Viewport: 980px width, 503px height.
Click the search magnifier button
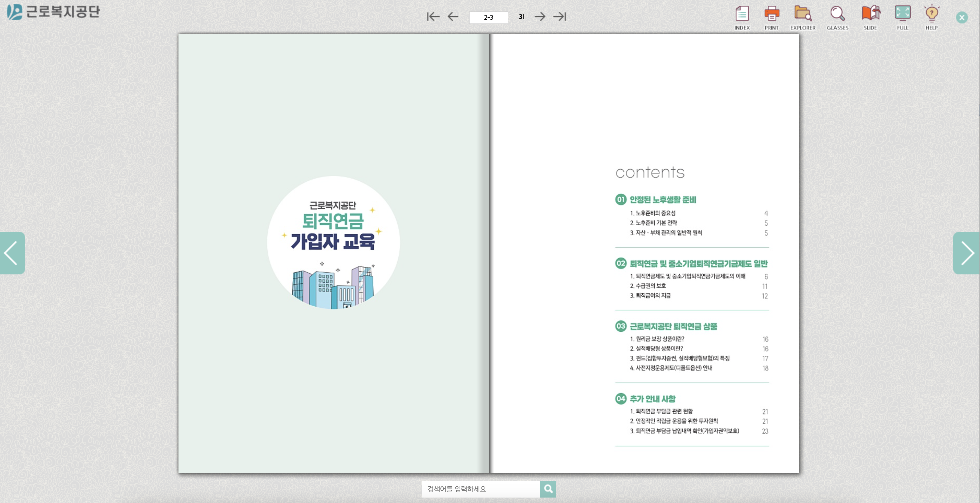(x=548, y=489)
